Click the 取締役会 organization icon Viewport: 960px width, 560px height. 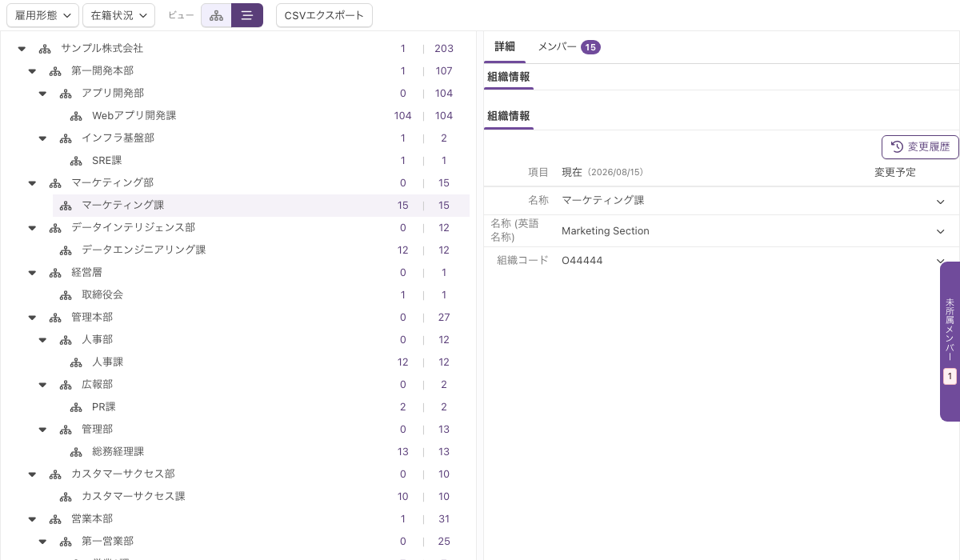[x=66, y=295]
